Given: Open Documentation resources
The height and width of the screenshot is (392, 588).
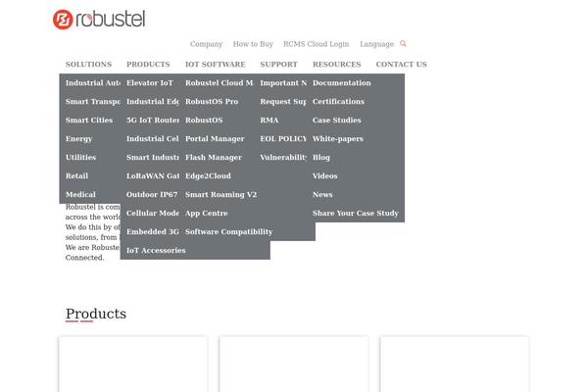Looking at the screenshot, I should click(x=342, y=83).
